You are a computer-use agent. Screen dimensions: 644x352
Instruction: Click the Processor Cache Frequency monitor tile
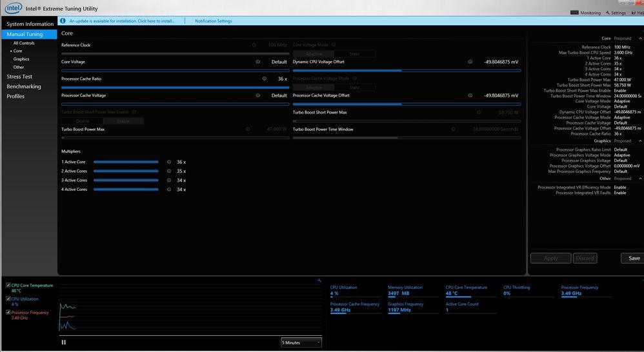356,308
